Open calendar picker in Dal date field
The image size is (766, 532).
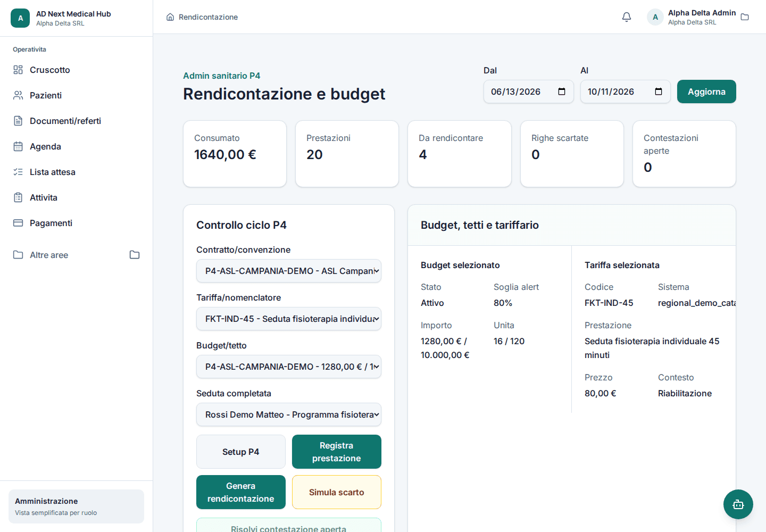click(562, 92)
